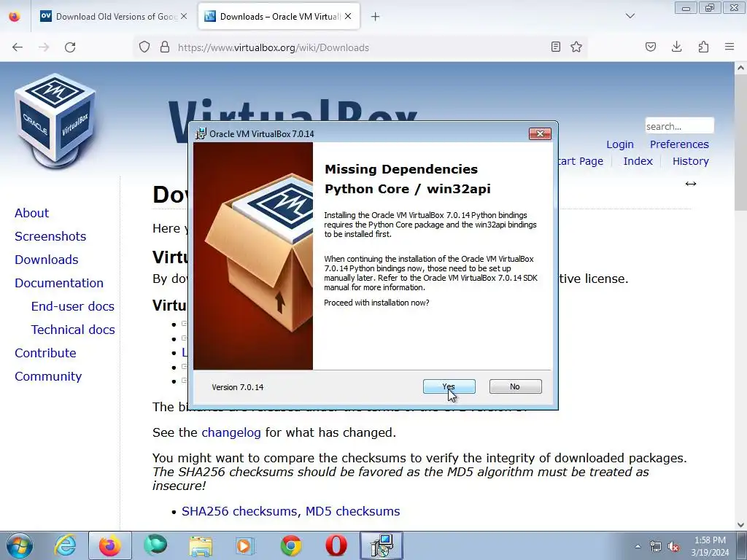This screenshot has width=747, height=560.
Task: Open Firefox downloads panel arrow
Action: [676, 47]
